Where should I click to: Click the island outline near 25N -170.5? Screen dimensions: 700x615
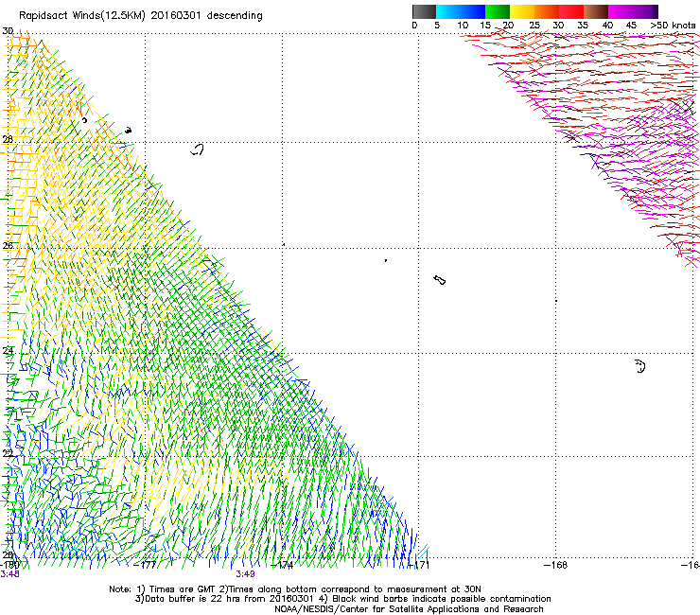click(x=440, y=280)
